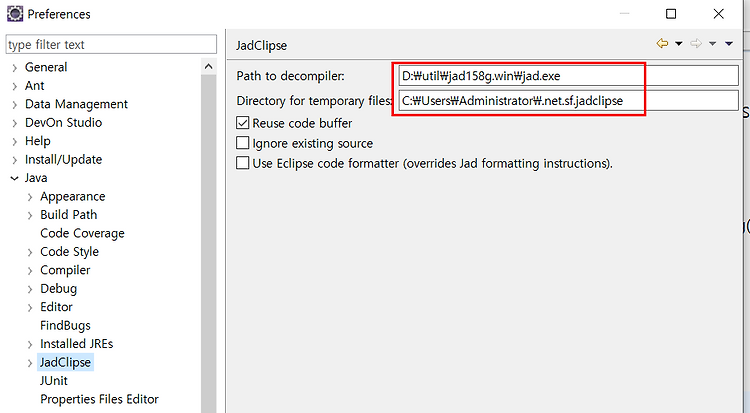Select Ant in the preferences tree

(34, 85)
